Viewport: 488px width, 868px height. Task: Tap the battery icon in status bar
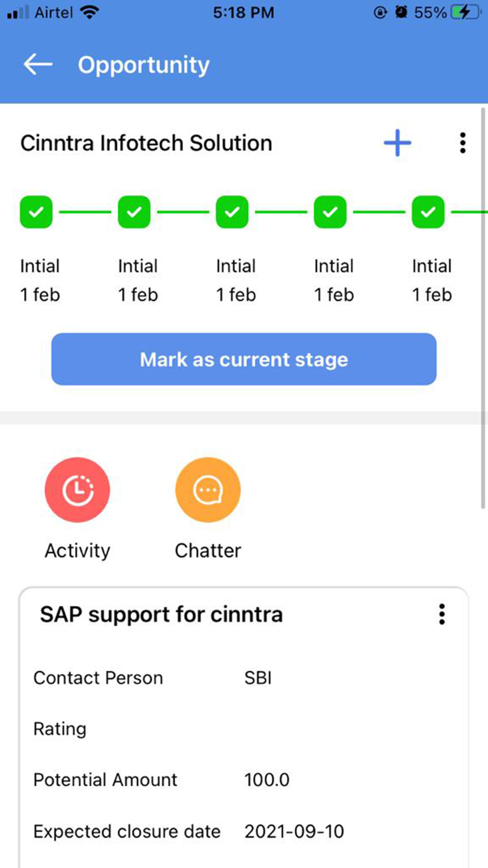[x=467, y=12]
